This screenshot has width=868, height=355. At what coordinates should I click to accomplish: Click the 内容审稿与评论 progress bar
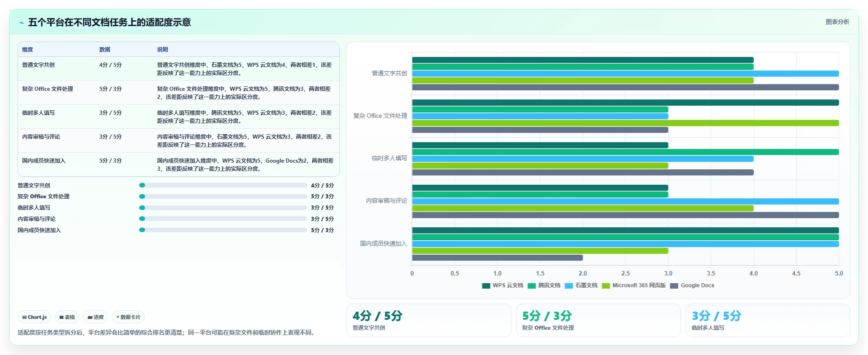(223, 219)
